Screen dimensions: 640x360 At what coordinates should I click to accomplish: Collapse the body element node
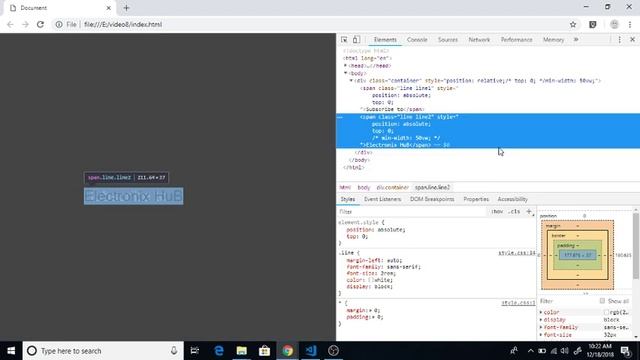pyautogui.click(x=345, y=73)
